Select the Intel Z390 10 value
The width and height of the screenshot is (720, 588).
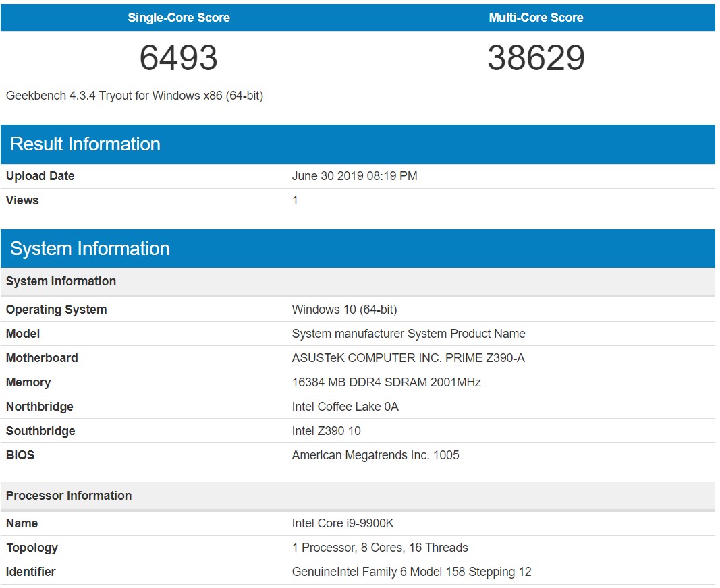coord(327,431)
